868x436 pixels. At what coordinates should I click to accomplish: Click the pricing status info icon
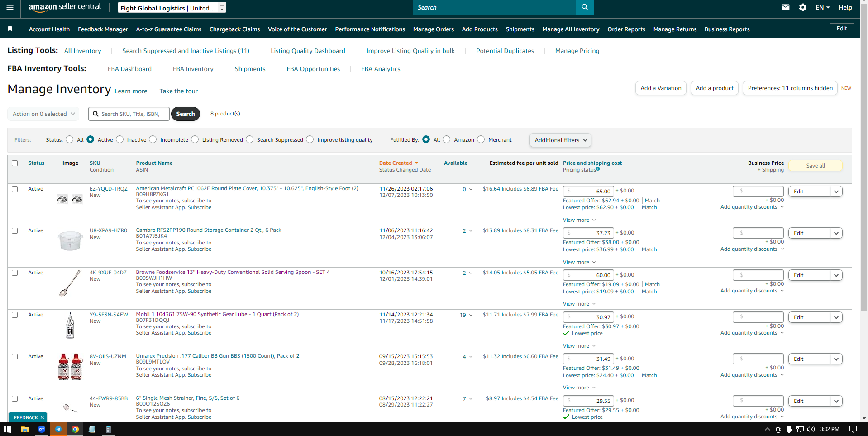(598, 169)
